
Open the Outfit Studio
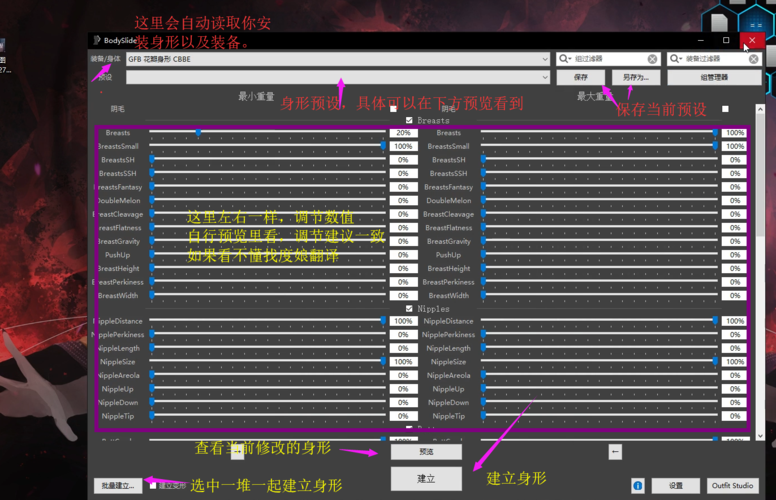coord(733,486)
